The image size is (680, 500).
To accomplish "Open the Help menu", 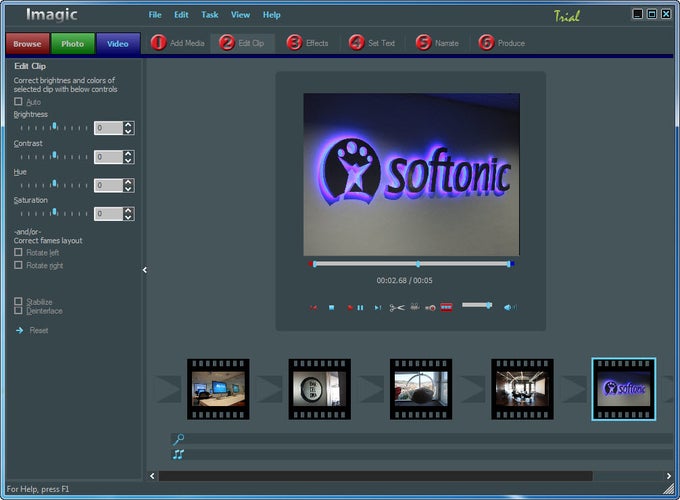I will tap(271, 15).
